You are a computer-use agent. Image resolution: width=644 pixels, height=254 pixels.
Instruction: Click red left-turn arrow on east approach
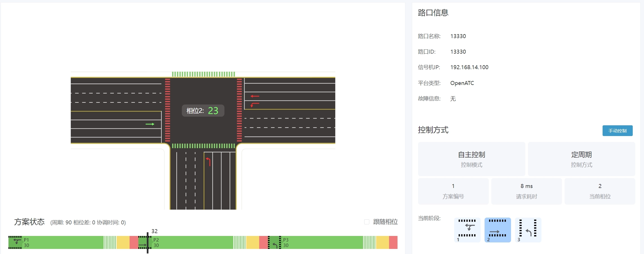tap(255, 105)
